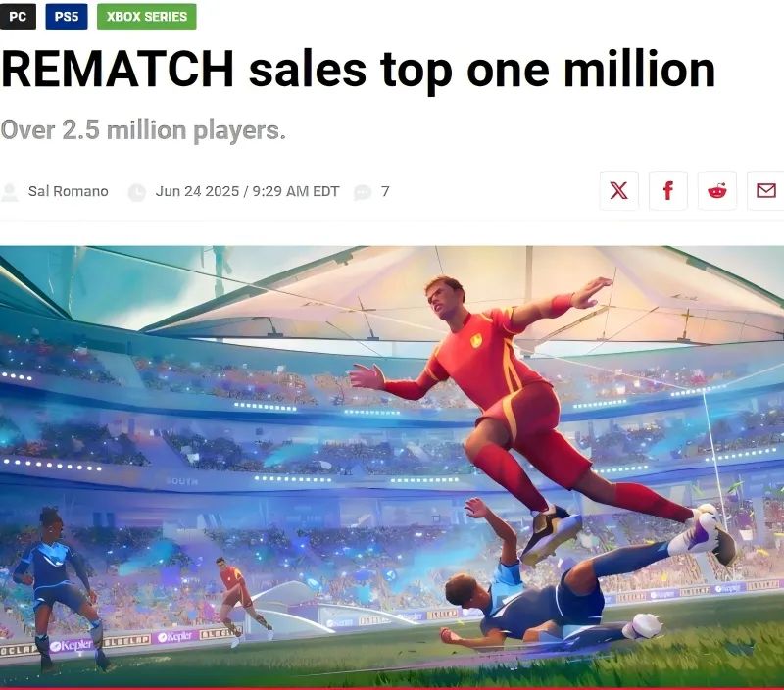Click the 'Over 2.5 million players' subtitle
784x690 pixels.
(143, 130)
